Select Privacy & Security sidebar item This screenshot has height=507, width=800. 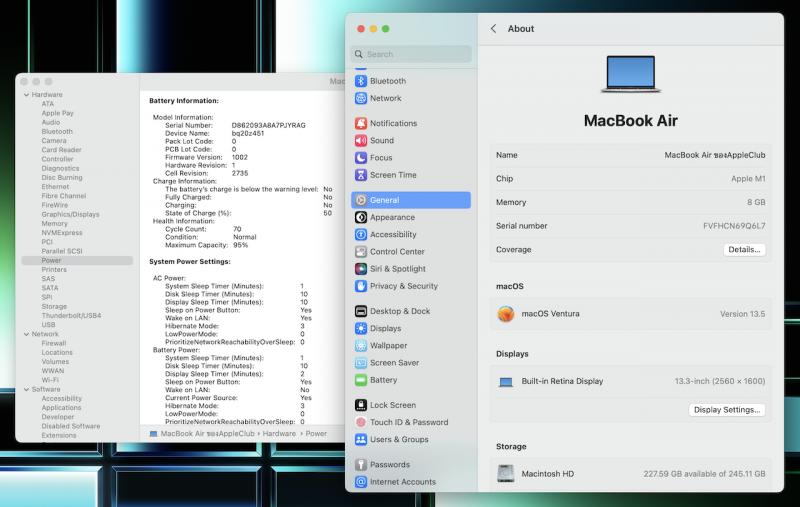tap(403, 286)
